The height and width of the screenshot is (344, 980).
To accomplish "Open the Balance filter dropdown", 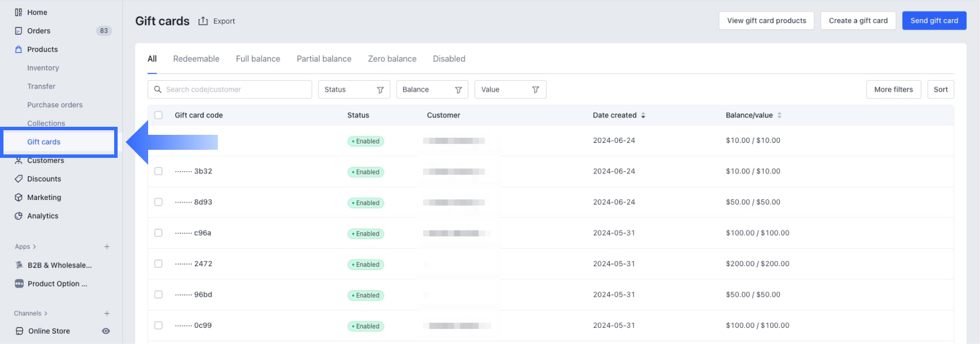I will (432, 89).
